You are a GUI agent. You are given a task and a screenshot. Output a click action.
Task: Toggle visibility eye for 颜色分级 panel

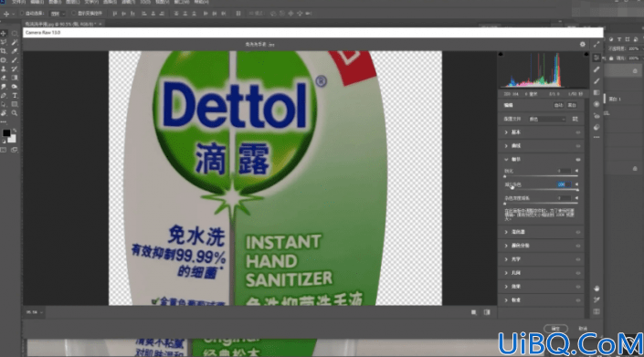[x=578, y=246]
